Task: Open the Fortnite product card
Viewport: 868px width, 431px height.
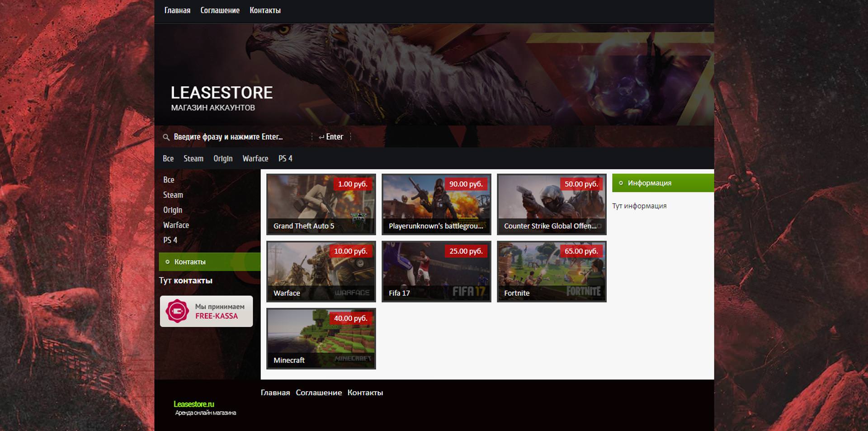Action: (552, 272)
